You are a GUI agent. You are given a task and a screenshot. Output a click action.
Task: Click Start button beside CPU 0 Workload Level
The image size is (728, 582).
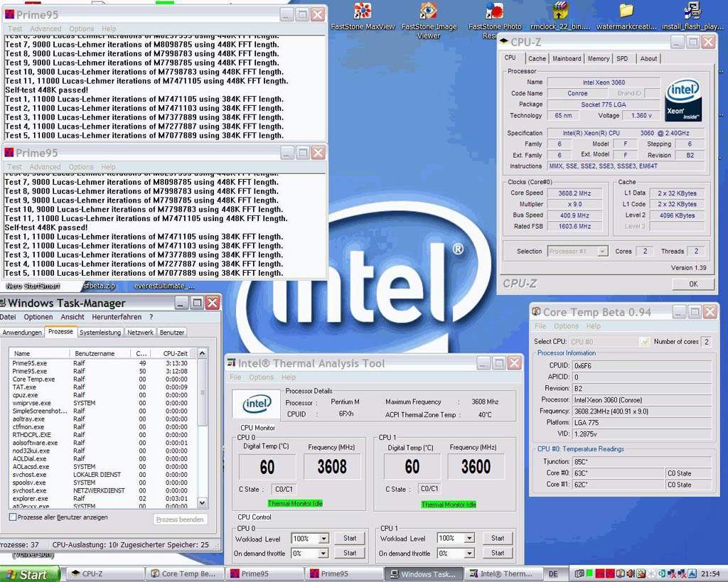(x=350, y=539)
